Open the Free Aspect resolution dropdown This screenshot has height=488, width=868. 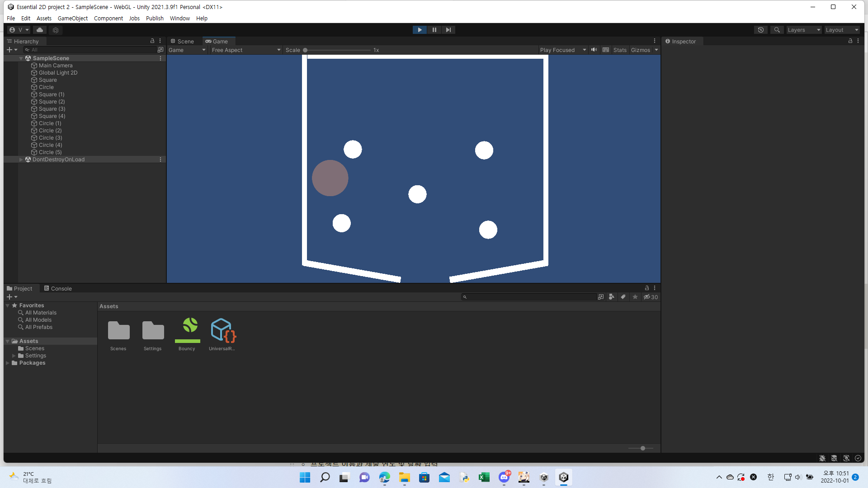click(x=245, y=50)
